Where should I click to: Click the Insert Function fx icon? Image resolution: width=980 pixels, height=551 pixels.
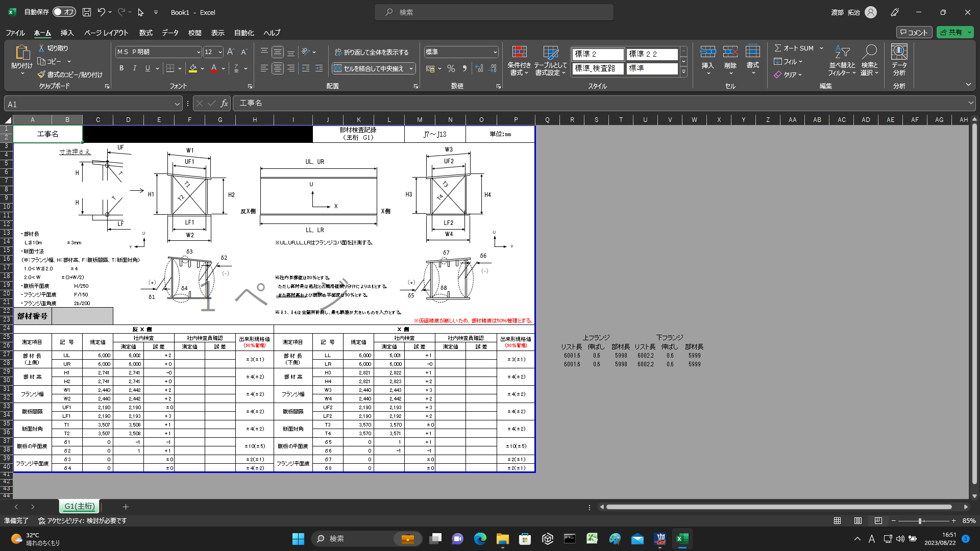(x=224, y=104)
